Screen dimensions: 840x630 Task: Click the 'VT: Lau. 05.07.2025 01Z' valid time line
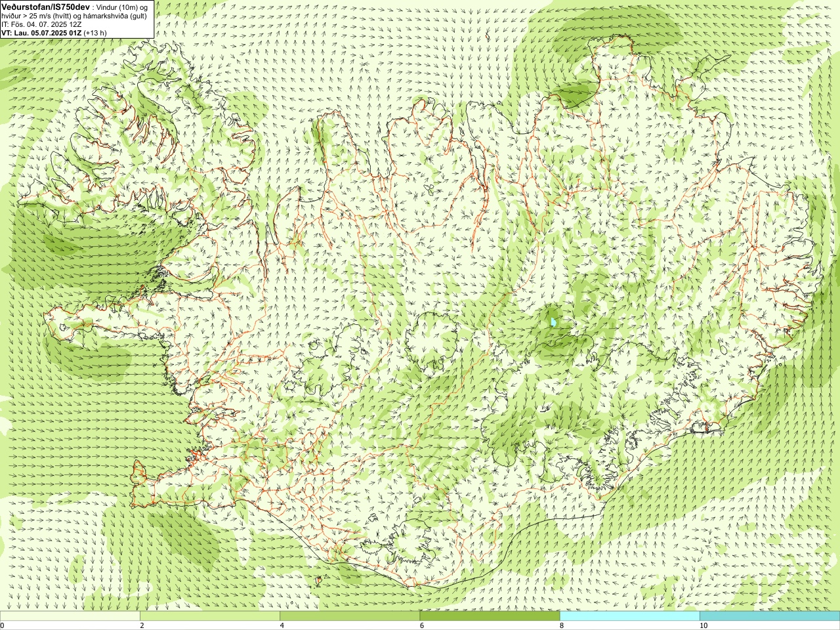coord(41,32)
